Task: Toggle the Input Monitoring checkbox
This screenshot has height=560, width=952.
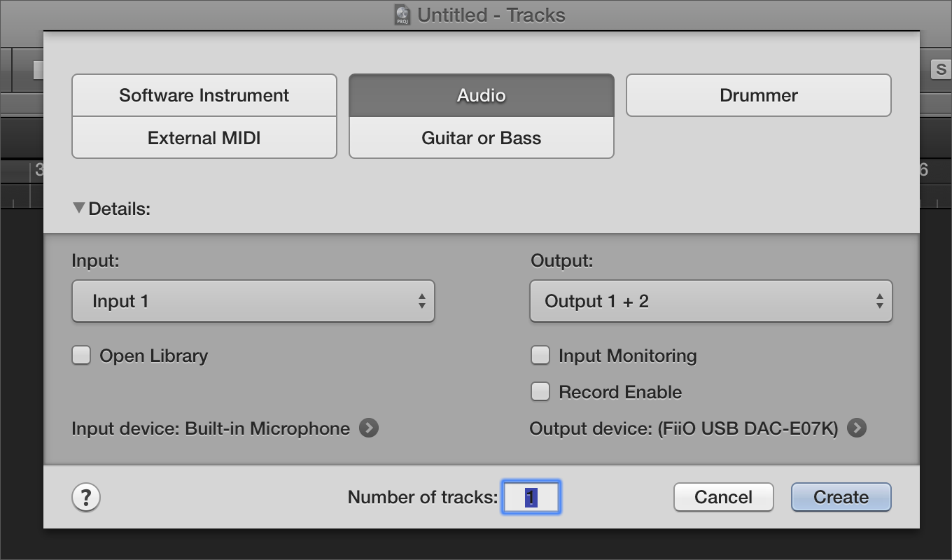Action: [x=540, y=356]
